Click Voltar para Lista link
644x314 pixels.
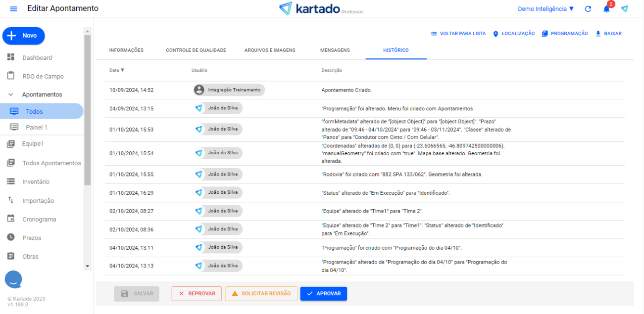point(458,34)
